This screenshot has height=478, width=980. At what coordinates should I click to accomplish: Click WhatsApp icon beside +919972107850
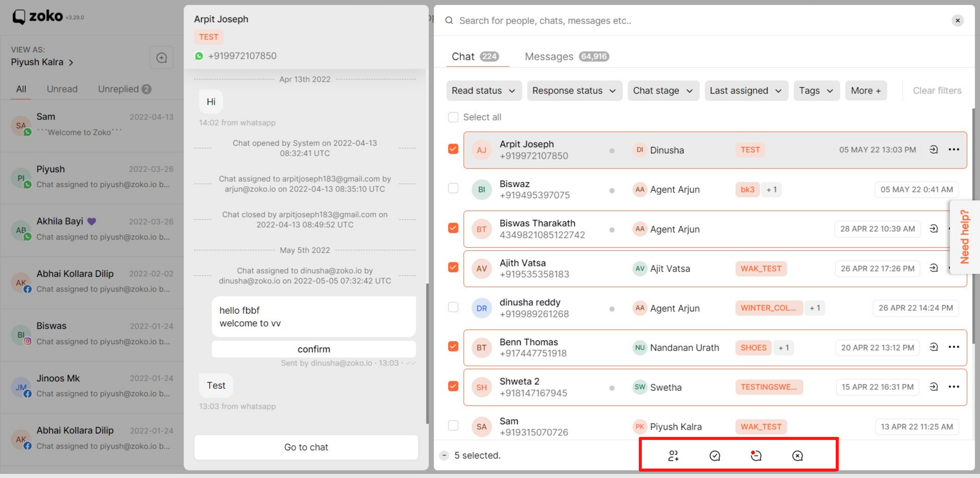pyautogui.click(x=199, y=56)
